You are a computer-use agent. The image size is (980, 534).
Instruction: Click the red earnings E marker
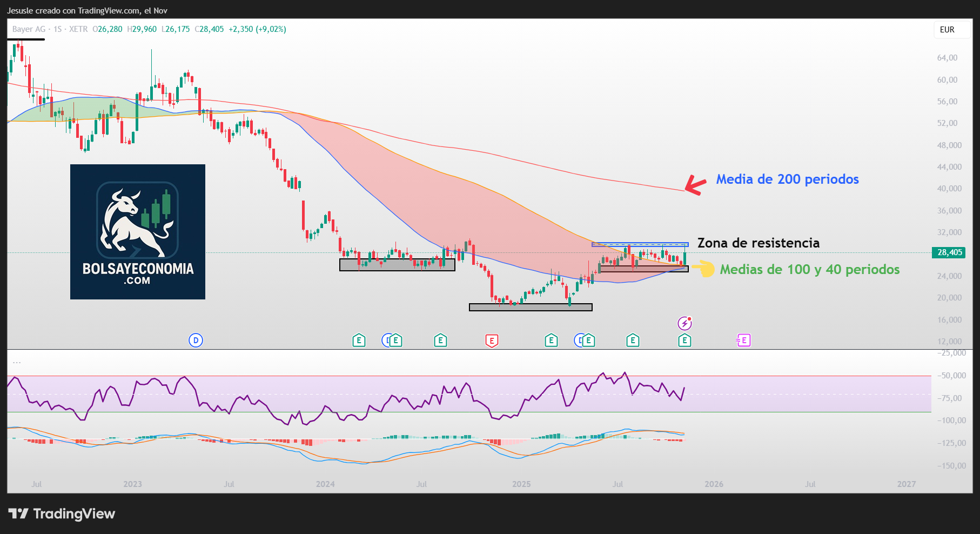(492, 341)
